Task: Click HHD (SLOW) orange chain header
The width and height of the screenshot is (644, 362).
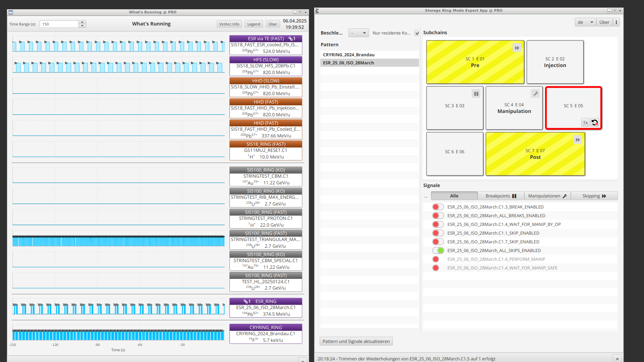Action: click(266, 81)
